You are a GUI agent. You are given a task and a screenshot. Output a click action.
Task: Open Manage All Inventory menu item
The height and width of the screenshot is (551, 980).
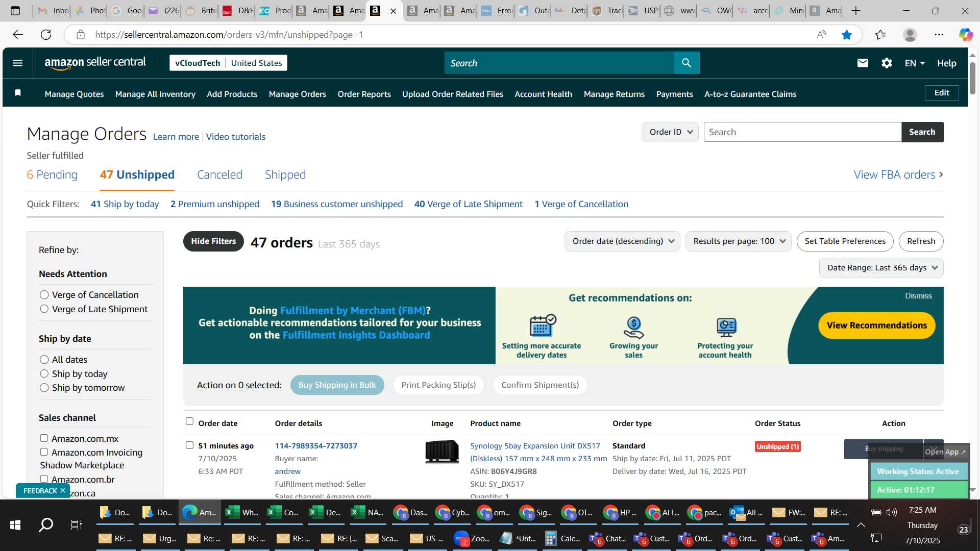coord(155,94)
